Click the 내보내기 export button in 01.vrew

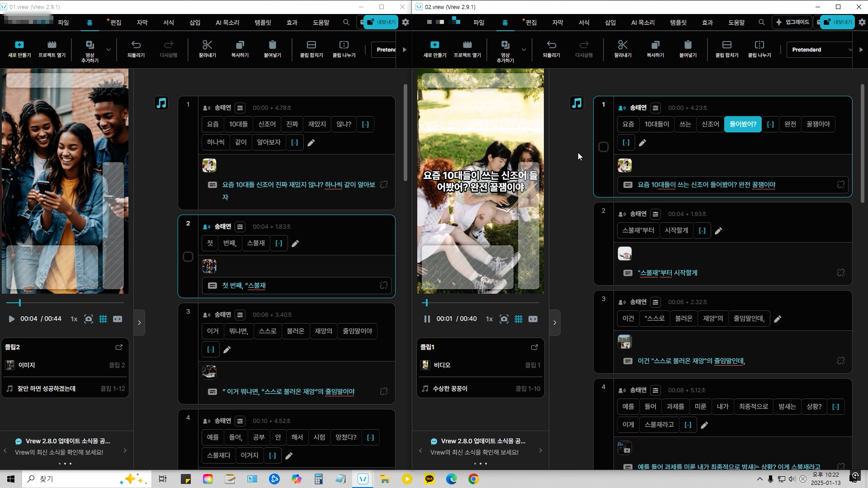point(381,22)
